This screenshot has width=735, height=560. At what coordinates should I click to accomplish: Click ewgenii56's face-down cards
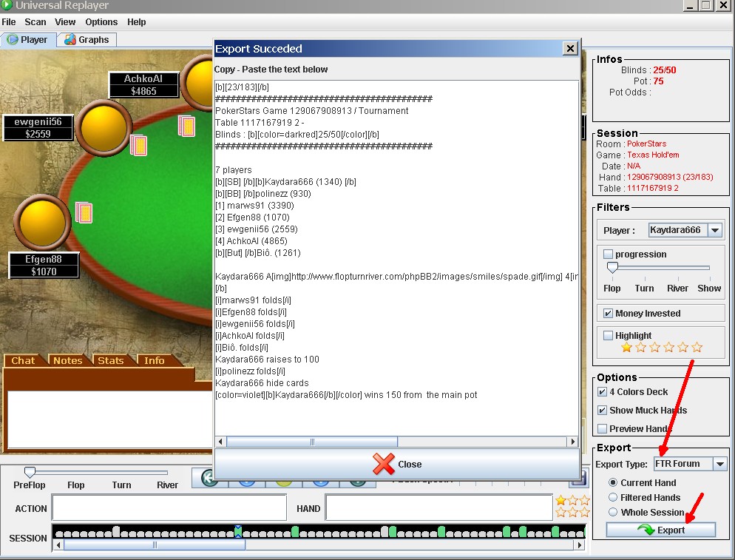point(138,145)
